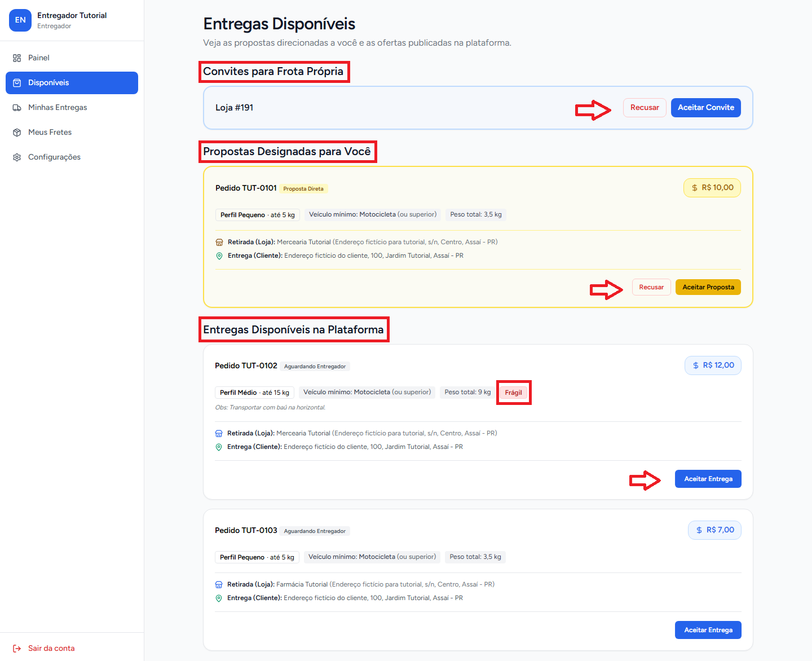Image resolution: width=812 pixels, height=661 pixels.
Task: Click the Perfil Médio até 15 kg tag
Action: coord(254,393)
